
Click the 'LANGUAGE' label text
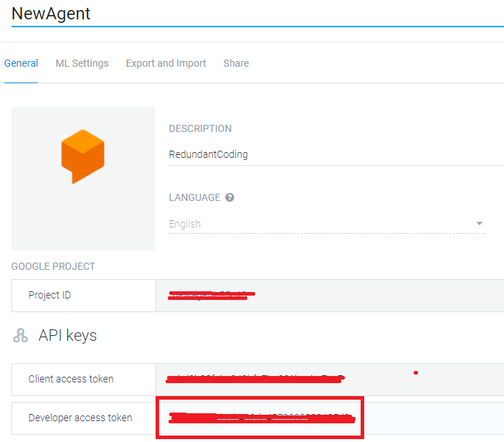(x=194, y=197)
